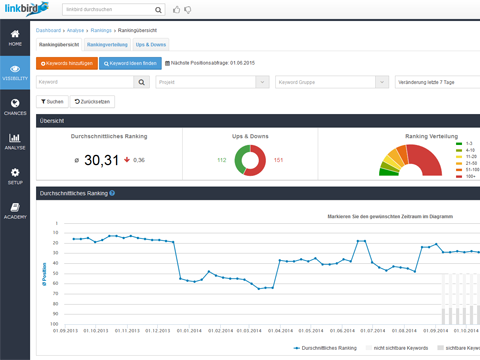Click the keyword search magnifier button
Viewport: 480px width, 360px height.
pyautogui.click(x=142, y=82)
